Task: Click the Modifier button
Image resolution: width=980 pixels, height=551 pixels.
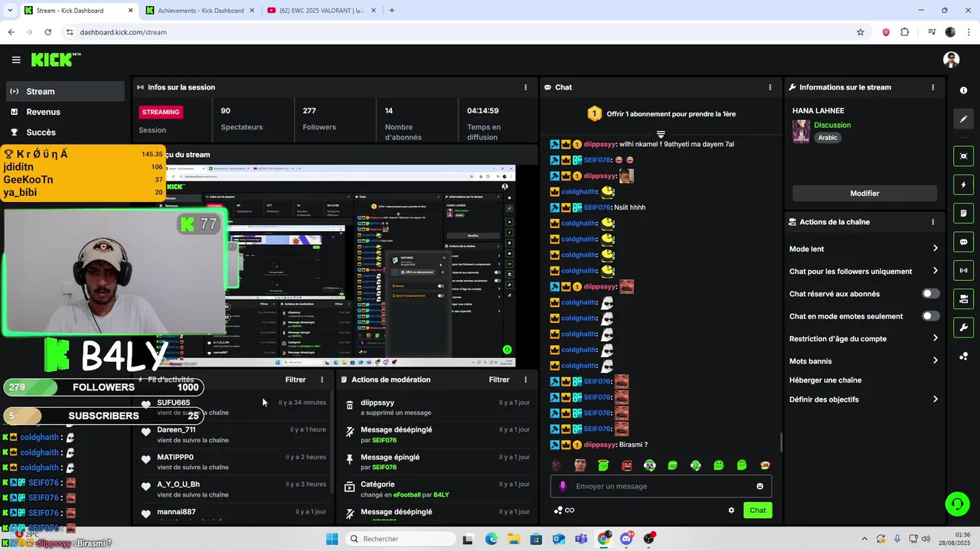Action: point(864,194)
